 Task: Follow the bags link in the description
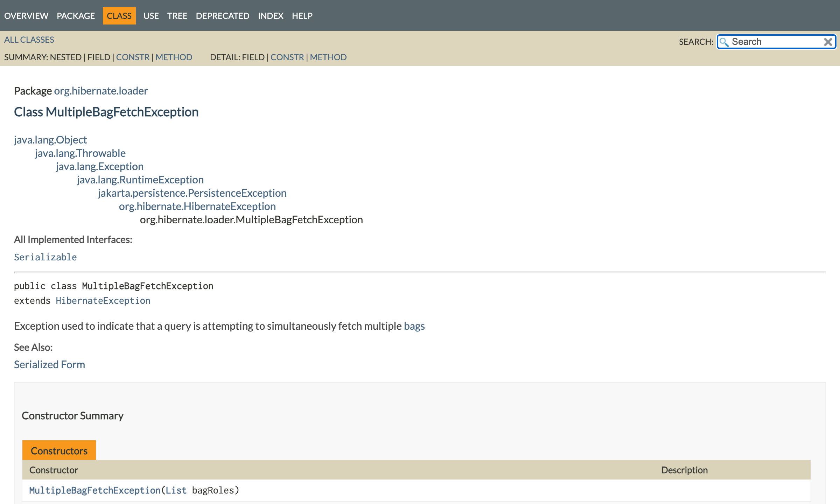click(x=414, y=326)
